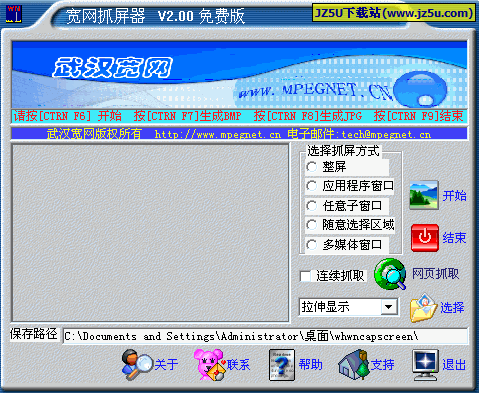Click the 联系 text label

tap(238, 365)
